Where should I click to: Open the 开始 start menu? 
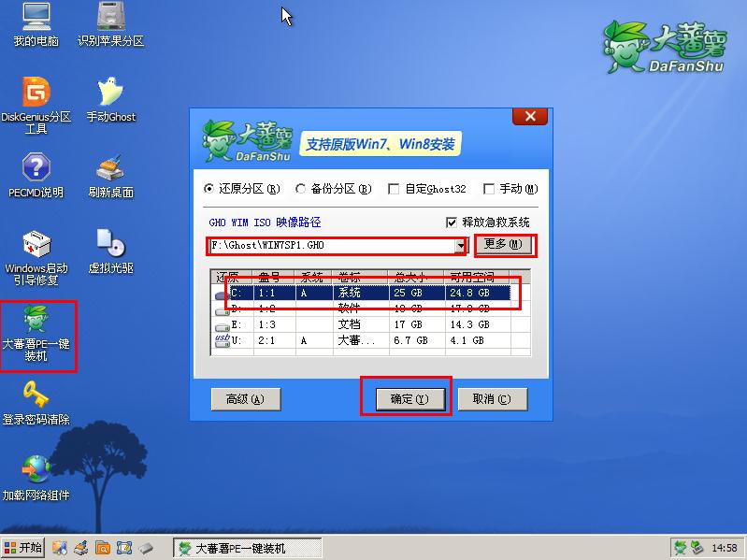23,548
